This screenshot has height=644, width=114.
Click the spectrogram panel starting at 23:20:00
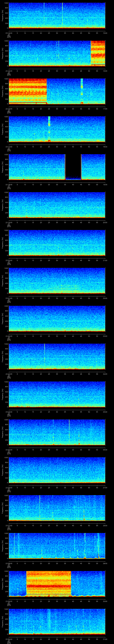57,243
